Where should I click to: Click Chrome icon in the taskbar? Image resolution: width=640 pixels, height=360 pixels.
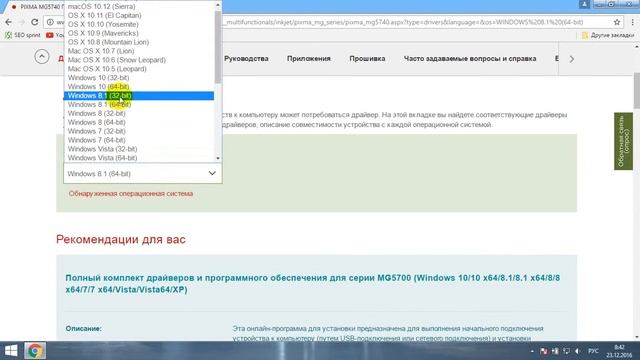[35, 351]
